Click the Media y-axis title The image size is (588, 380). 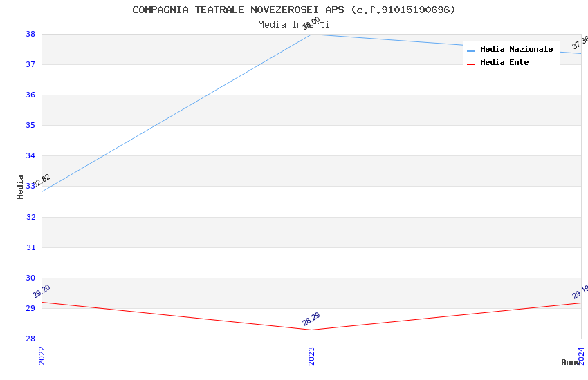click(x=20, y=187)
